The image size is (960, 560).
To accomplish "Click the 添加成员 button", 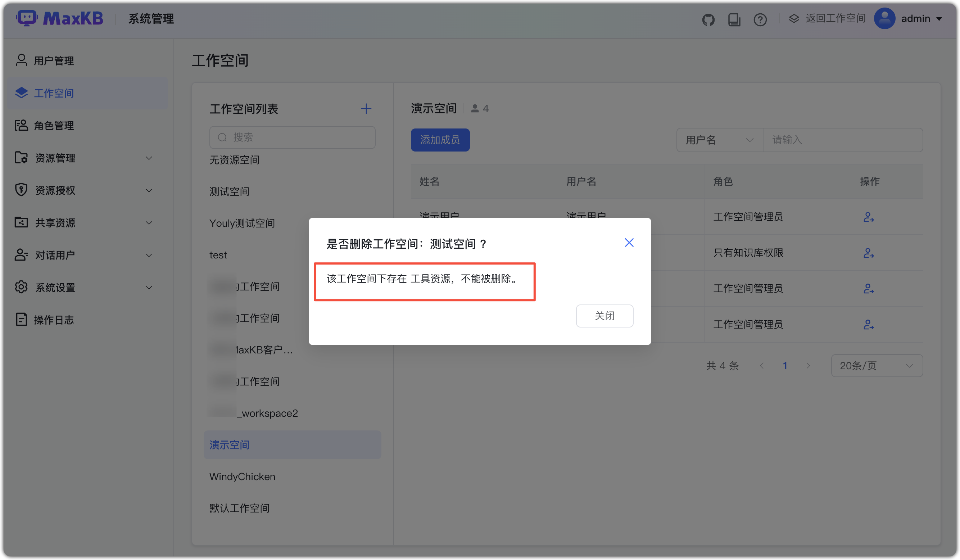I will pos(440,140).
